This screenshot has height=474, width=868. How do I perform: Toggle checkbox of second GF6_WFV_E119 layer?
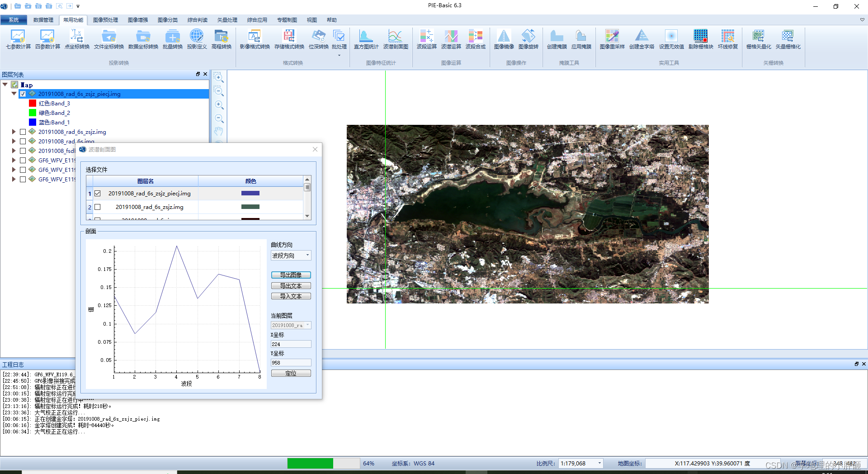(23, 170)
